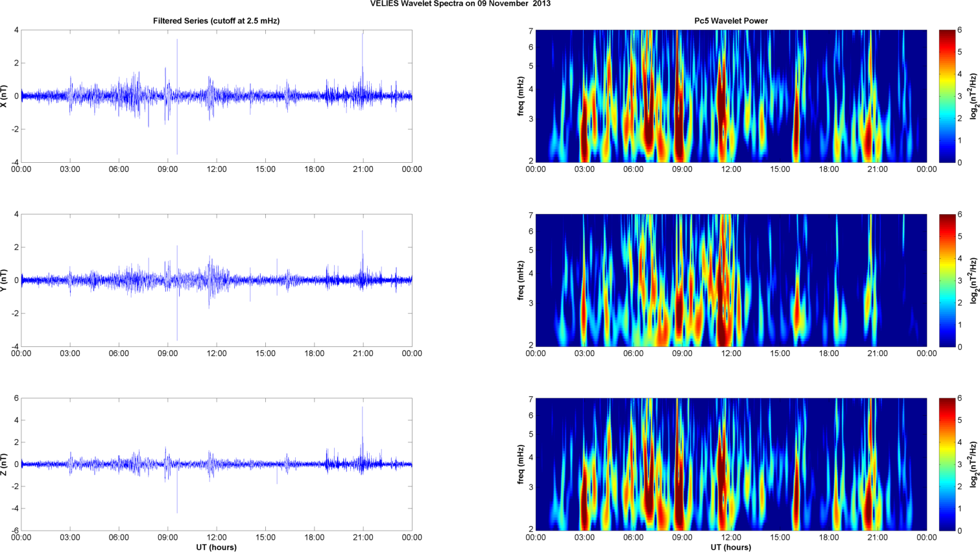
Task: Click the middle spectrogram's color bar
Action: [x=947, y=280]
